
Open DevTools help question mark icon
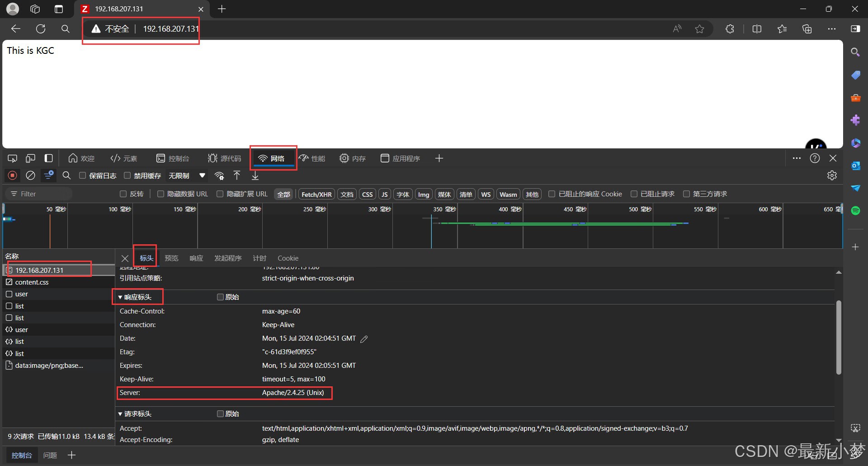click(815, 158)
